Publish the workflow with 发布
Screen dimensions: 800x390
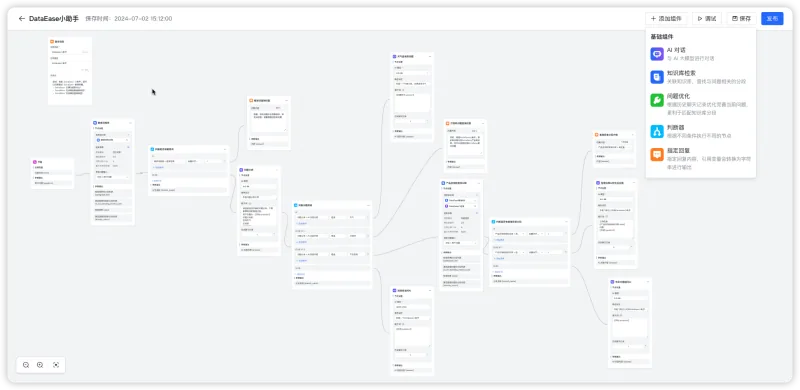[772, 18]
